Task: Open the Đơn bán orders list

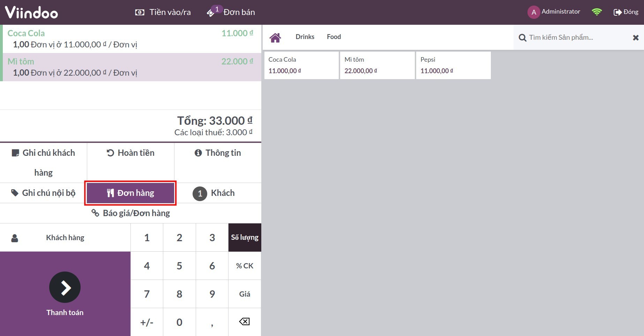Action: [x=231, y=12]
